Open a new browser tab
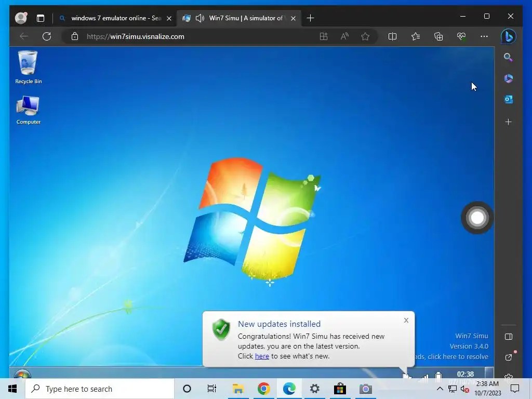This screenshot has width=532, height=399. coord(310,18)
